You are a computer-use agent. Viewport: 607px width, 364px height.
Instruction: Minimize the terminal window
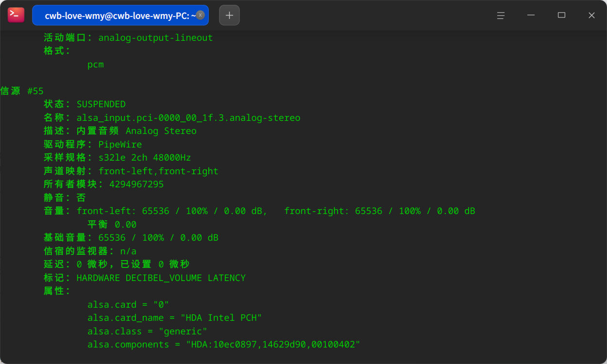(x=531, y=16)
